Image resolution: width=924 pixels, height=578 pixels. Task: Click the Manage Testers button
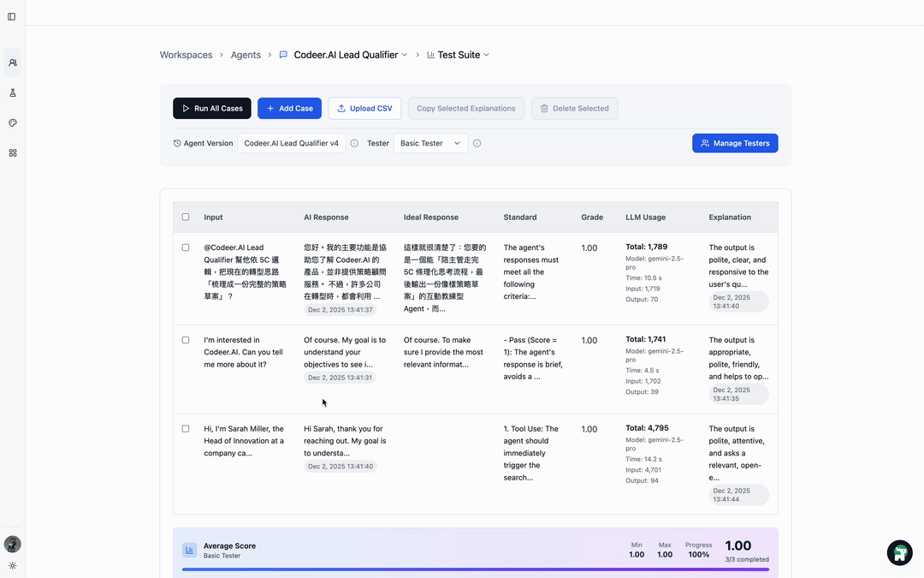[x=735, y=143]
